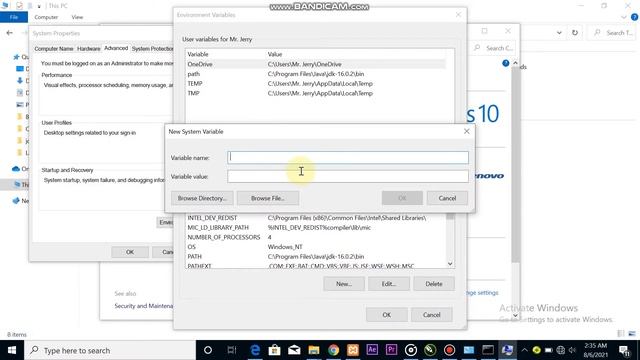640x360 pixels.
Task: Open File menu in File Explorer
Action: [14, 17]
